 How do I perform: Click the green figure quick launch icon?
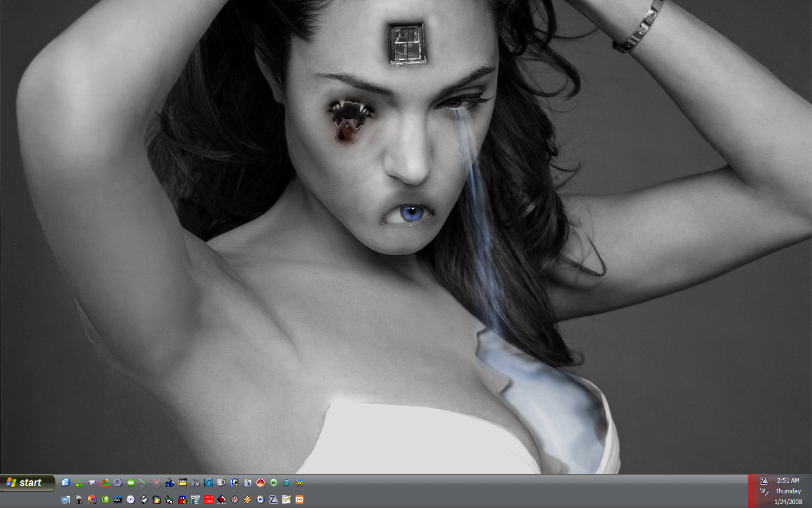(x=78, y=483)
